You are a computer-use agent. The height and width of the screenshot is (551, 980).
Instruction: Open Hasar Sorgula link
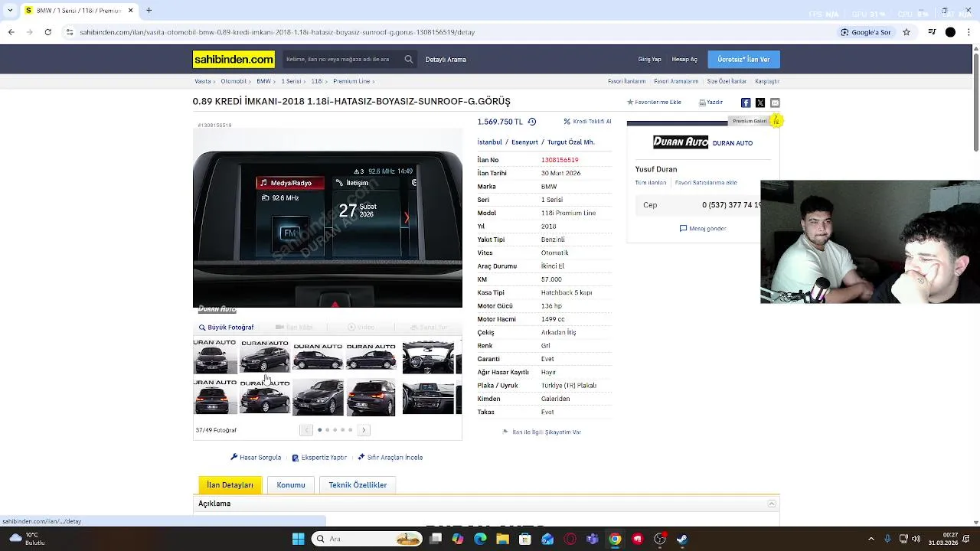click(256, 458)
